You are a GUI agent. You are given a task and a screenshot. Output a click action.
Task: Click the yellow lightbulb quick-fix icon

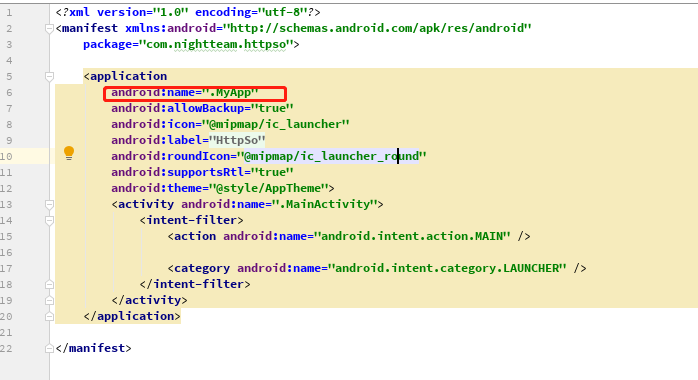pos(69,153)
